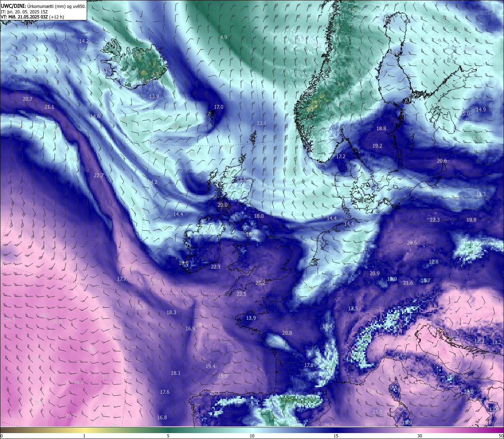Click the 17.6 value on the map

(165, 392)
